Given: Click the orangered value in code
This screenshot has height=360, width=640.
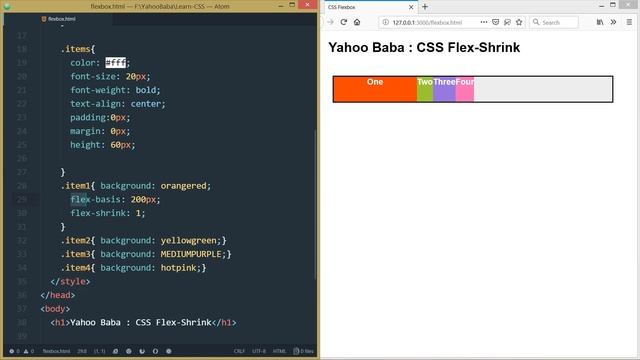Looking at the screenshot, I should tap(183, 186).
